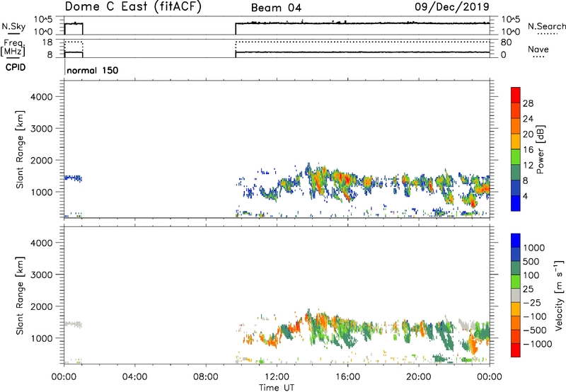566x392 pixels.
Task: Click the '80' tick on the Nave axis
Action: coord(506,42)
